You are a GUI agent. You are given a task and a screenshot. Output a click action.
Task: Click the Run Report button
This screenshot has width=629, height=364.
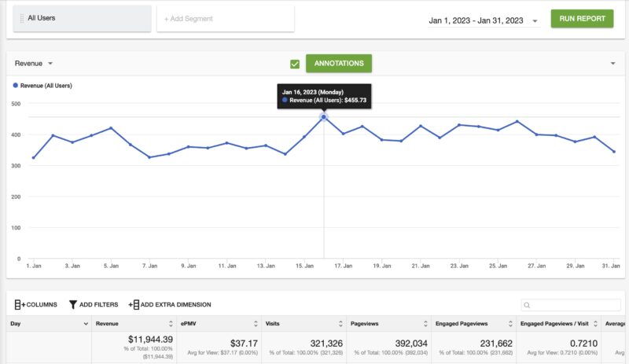[x=582, y=19]
